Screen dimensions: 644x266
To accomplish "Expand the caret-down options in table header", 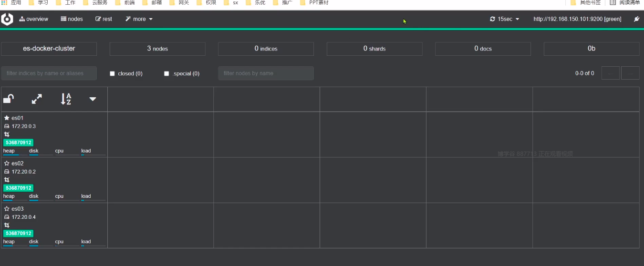I will click(x=93, y=99).
